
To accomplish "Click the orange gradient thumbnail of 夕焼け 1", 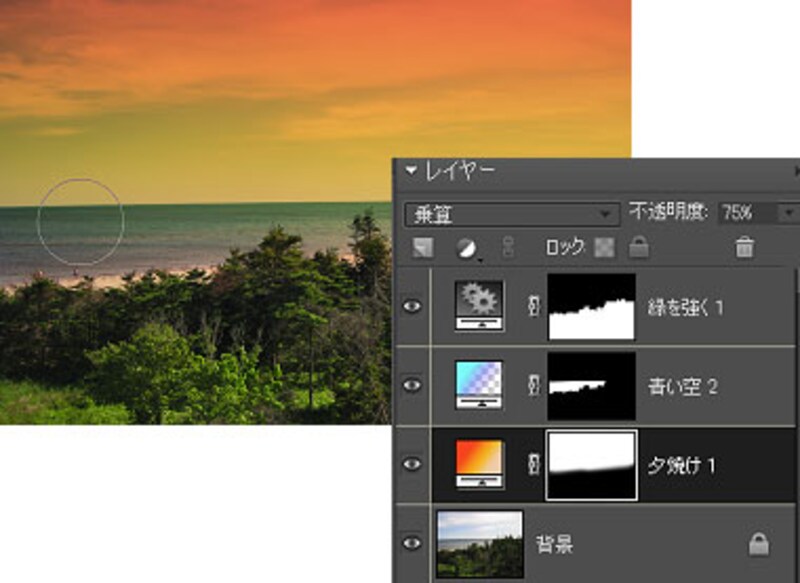I will point(479,464).
